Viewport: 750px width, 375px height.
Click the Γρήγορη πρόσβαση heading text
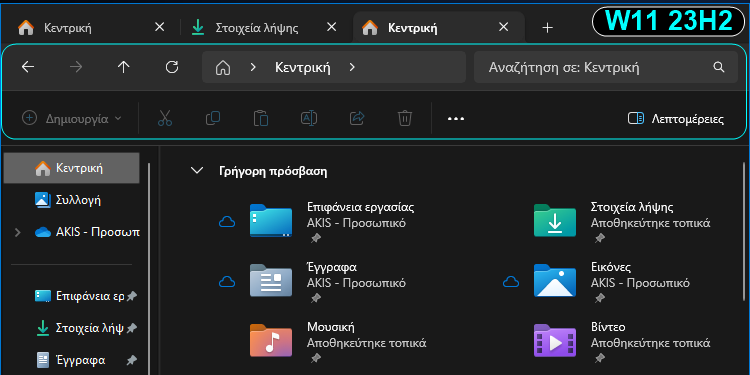(273, 171)
